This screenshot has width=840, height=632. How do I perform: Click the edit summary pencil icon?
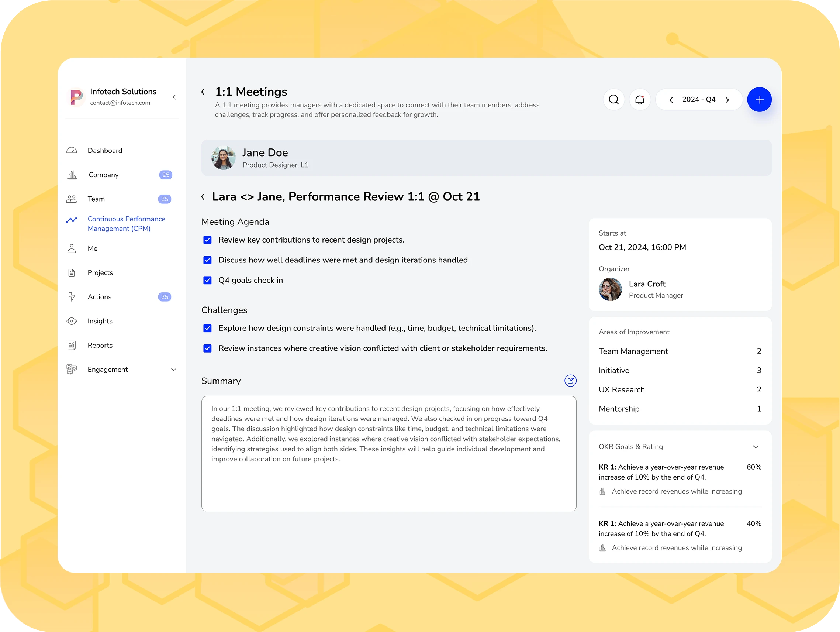[570, 380]
